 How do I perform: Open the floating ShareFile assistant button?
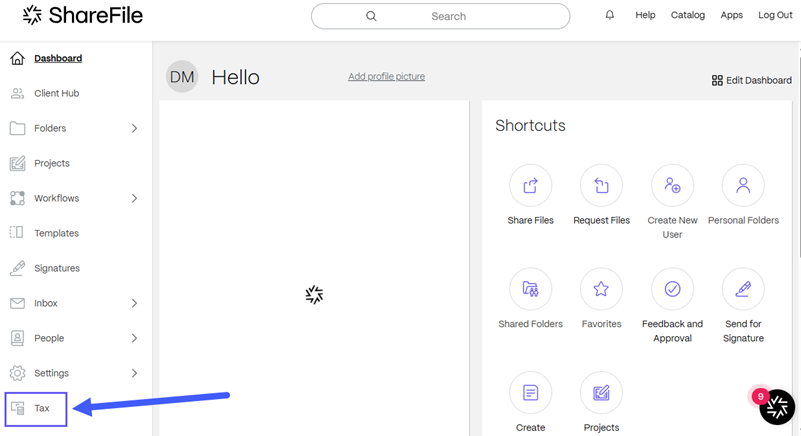coord(777,407)
